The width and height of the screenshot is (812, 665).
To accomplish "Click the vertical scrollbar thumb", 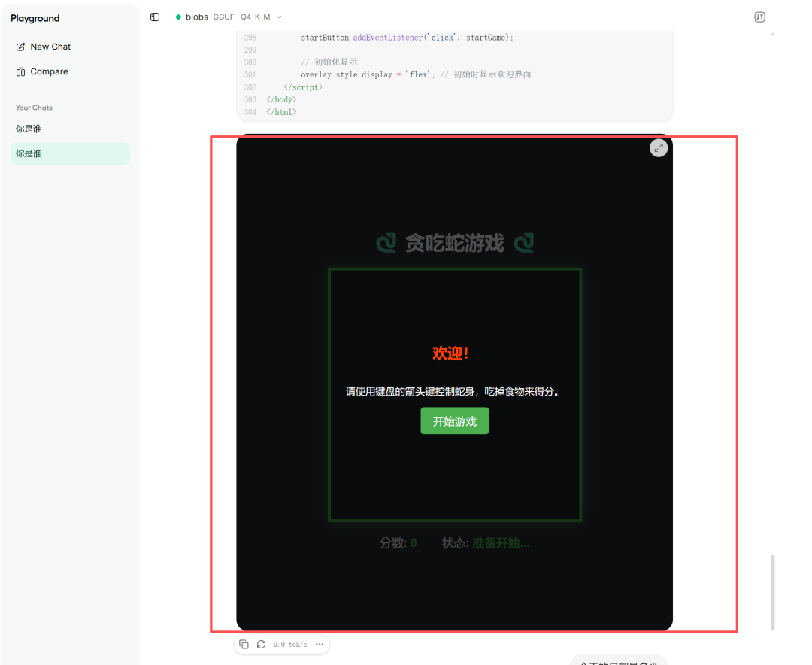I will pyautogui.click(x=772, y=593).
